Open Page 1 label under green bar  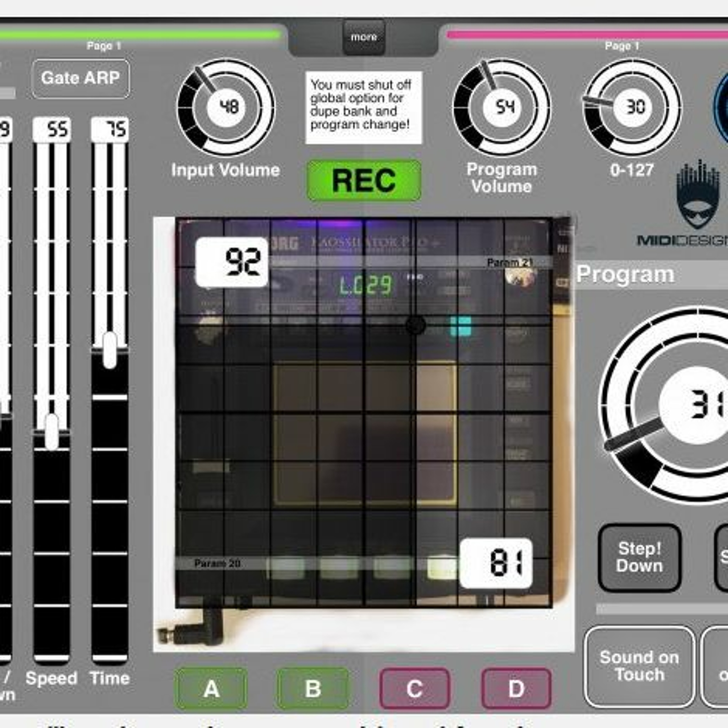pyautogui.click(x=104, y=46)
